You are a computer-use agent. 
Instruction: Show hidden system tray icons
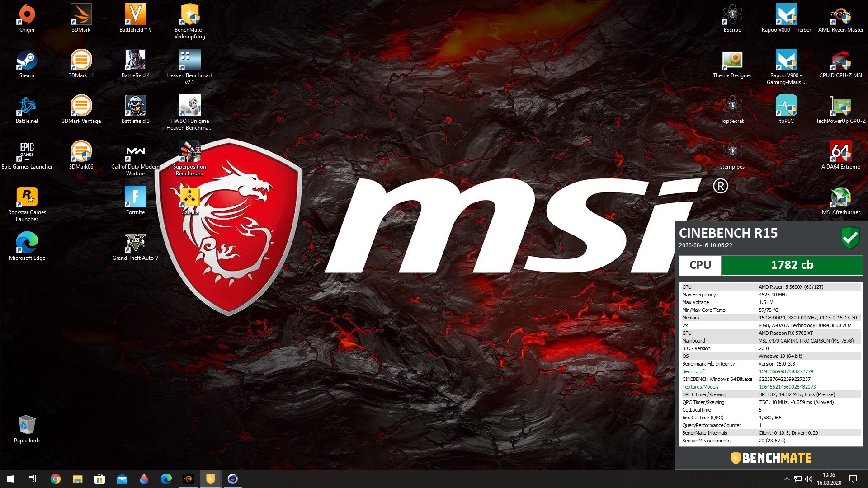(787, 479)
